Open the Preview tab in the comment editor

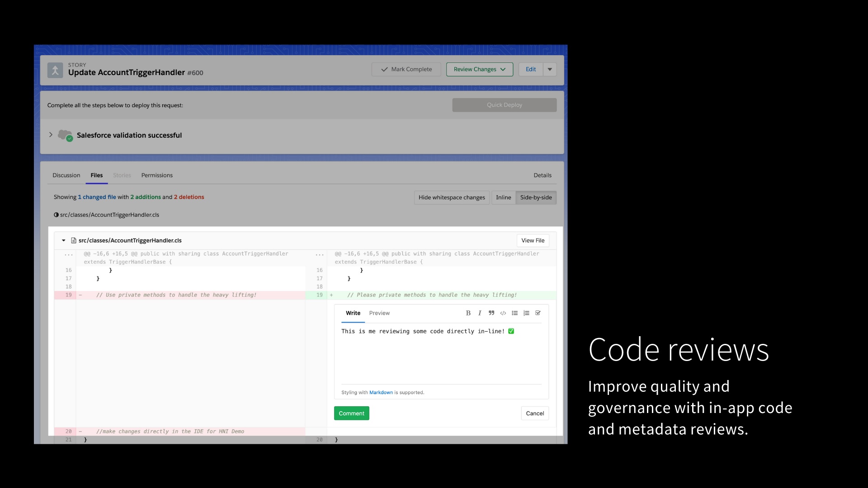(x=379, y=313)
